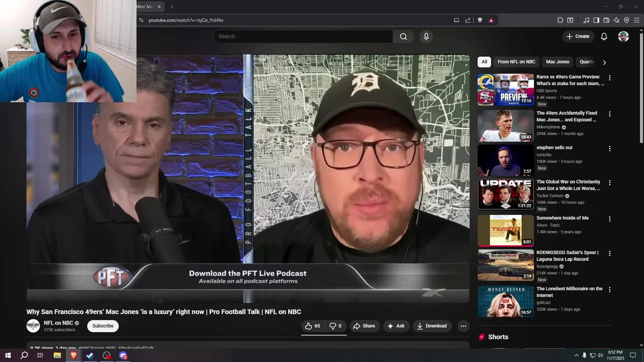Image resolution: width=644 pixels, height=362 pixels.
Task: Open the Brave playlist music note icon
Action: click(586, 20)
